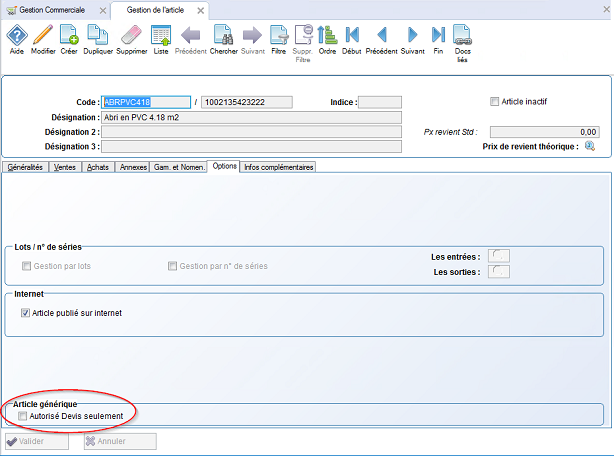
Task: Click the Chercher binoculars icon
Action: (x=224, y=37)
